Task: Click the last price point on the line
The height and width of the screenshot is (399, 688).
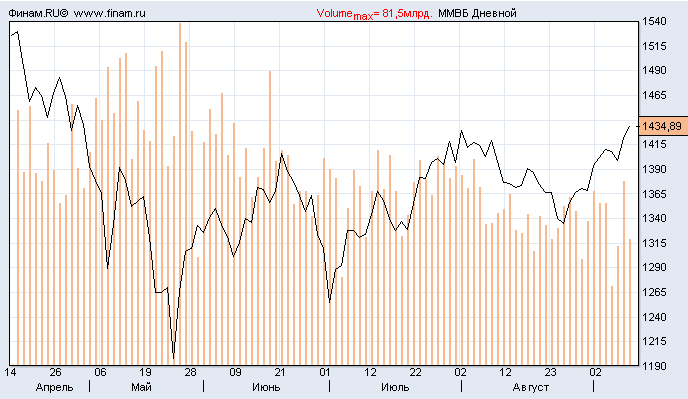Action: click(x=630, y=126)
